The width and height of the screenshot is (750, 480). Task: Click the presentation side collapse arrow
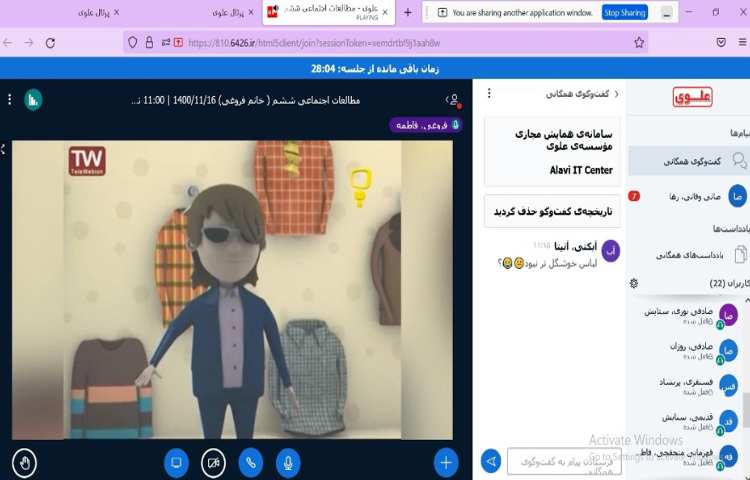pyautogui.click(x=3, y=149)
